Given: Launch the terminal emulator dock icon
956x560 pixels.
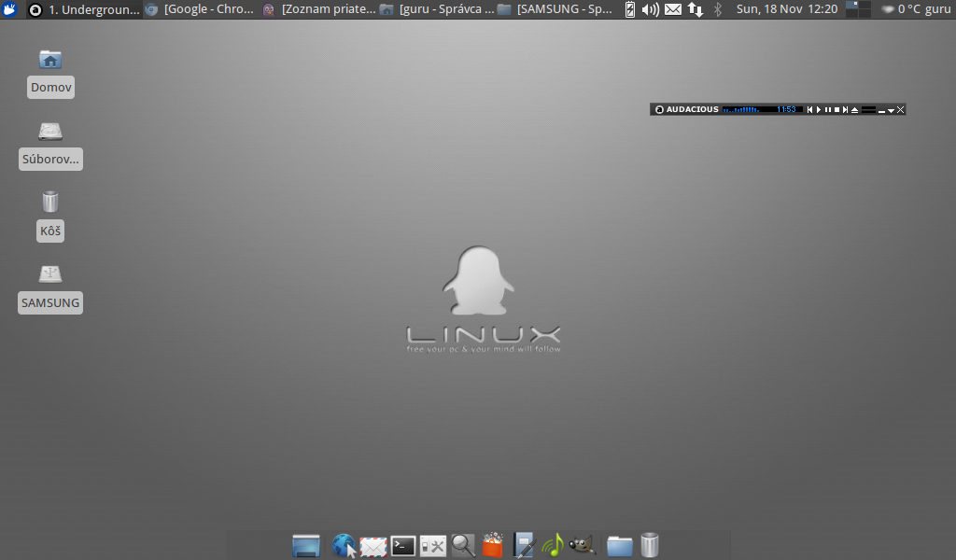Looking at the screenshot, I should [403, 546].
